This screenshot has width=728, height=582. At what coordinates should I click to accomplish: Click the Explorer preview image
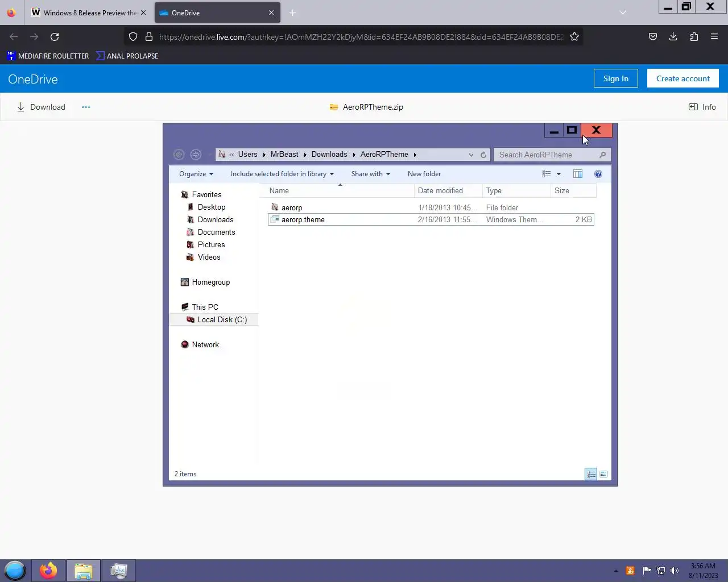[390, 305]
